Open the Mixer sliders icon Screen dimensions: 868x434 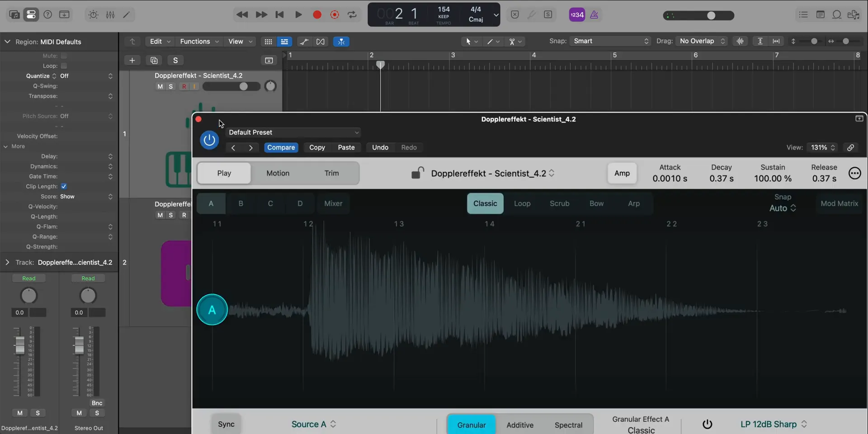[110, 14]
